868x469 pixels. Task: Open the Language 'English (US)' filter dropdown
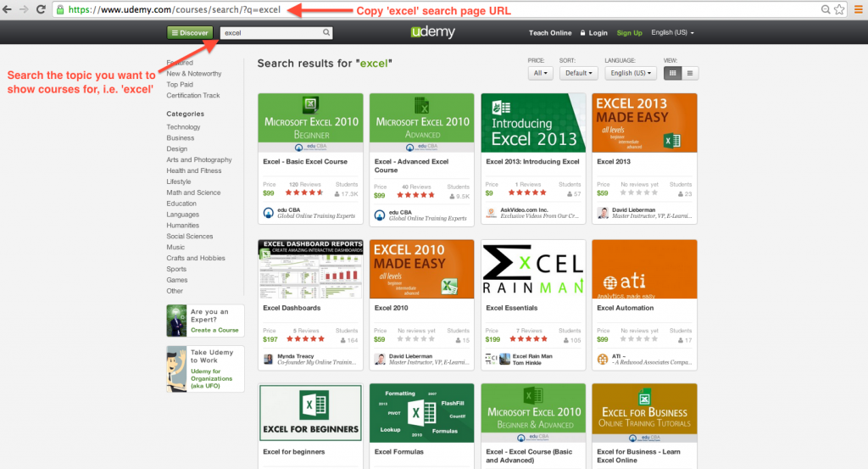[631, 73]
